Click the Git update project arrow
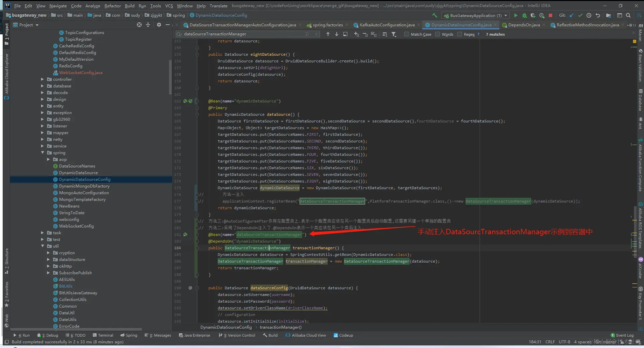Screen dimensions: 644x348 click(572, 15)
